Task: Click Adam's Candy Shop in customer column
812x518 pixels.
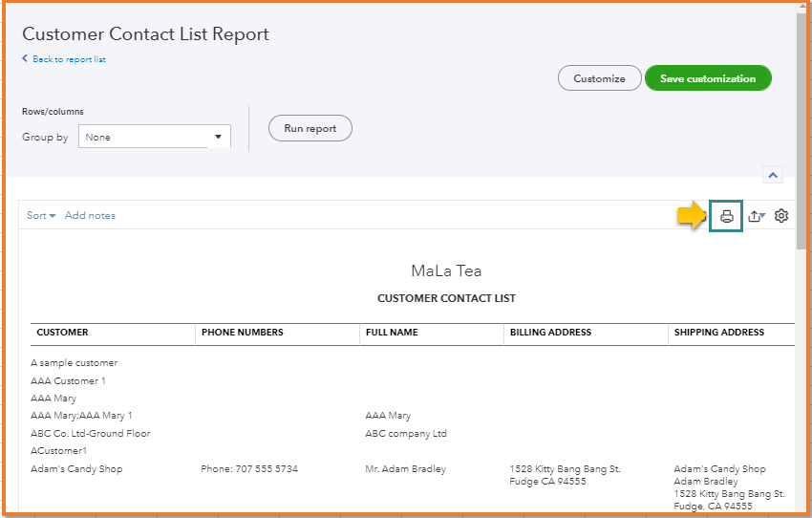Action: pos(76,469)
